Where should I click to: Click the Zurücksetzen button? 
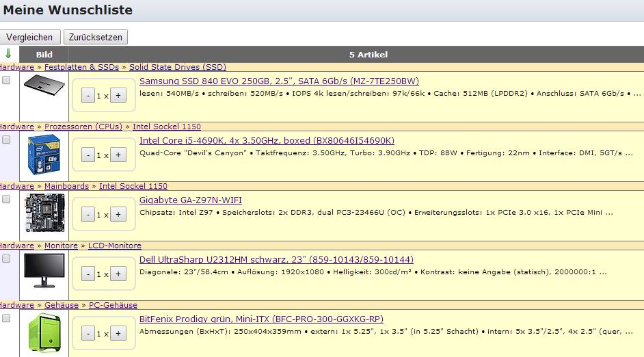click(95, 37)
